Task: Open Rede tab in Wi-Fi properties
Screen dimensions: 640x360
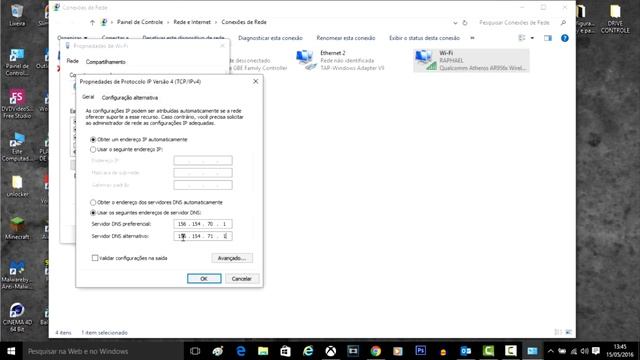Action: [73, 61]
